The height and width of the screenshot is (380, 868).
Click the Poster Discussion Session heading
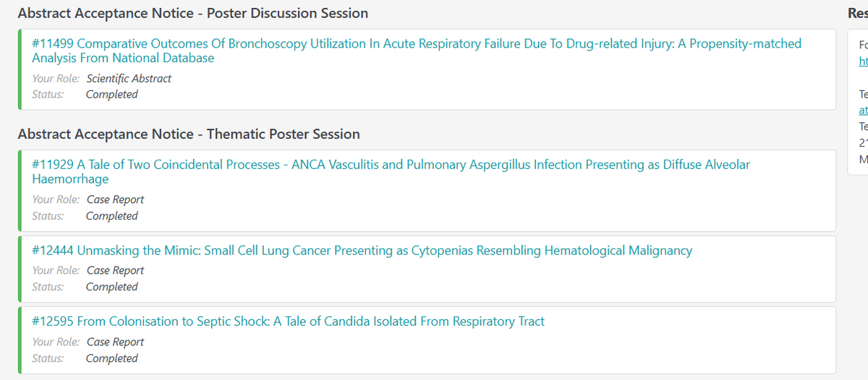[192, 13]
